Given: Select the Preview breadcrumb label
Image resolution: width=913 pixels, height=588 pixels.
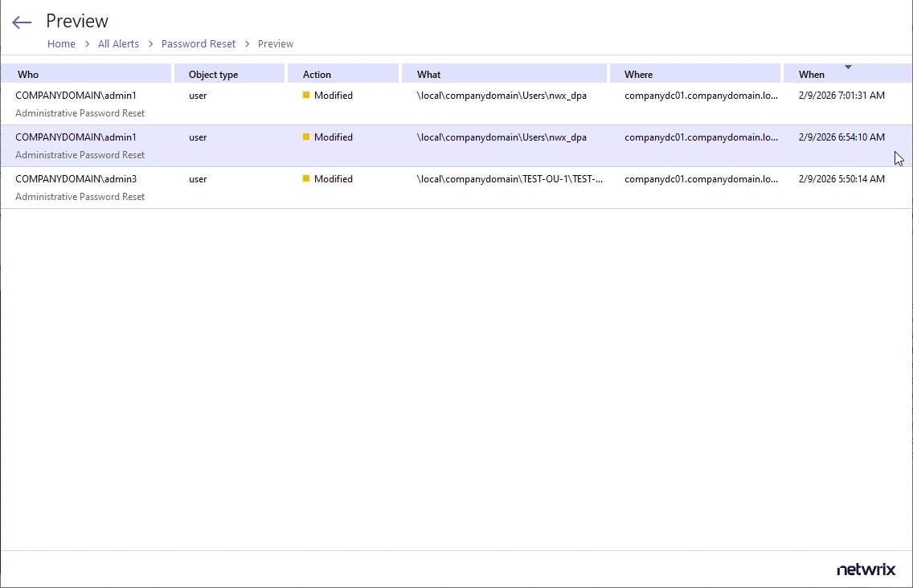Looking at the screenshot, I should (276, 44).
